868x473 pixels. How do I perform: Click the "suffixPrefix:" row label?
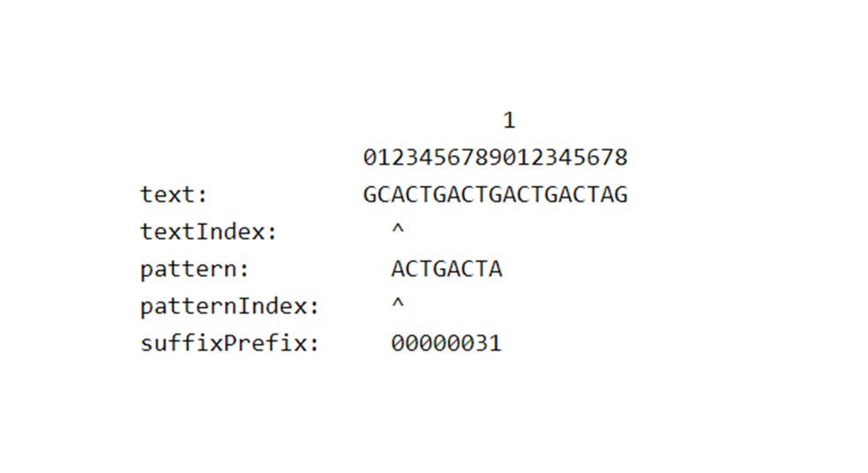tap(228, 343)
